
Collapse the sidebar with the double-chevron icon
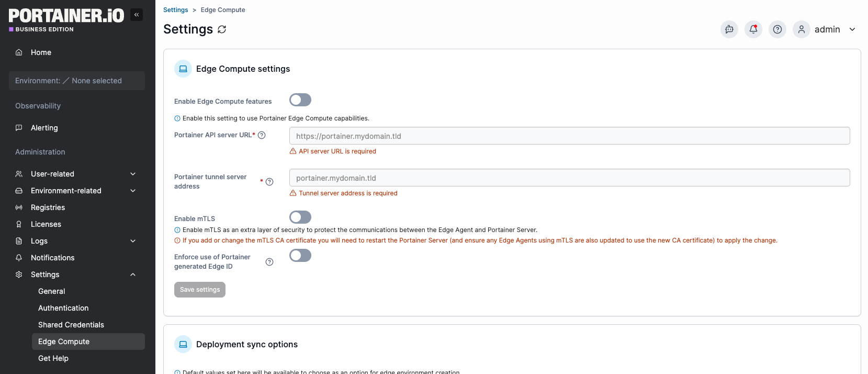(137, 15)
